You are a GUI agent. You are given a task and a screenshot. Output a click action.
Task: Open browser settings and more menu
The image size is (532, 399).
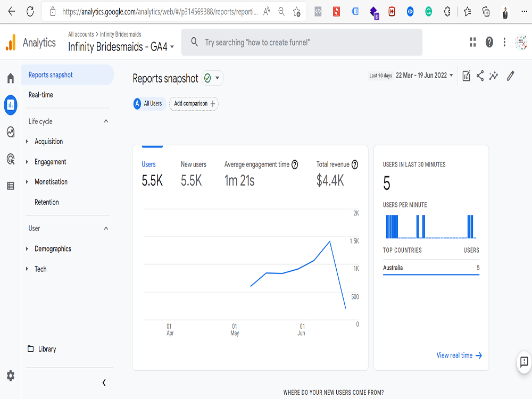[524, 12]
